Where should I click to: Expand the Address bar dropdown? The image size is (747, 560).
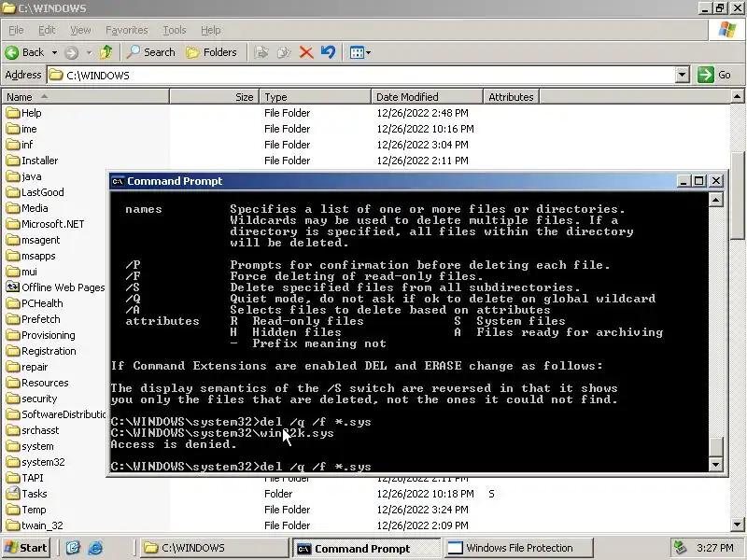[x=683, y=75]
